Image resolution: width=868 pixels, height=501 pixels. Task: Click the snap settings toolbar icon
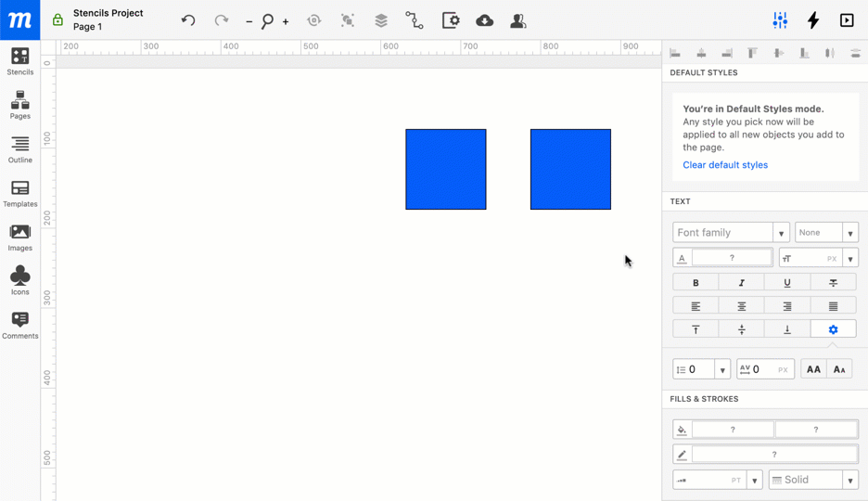click(313, 20)
